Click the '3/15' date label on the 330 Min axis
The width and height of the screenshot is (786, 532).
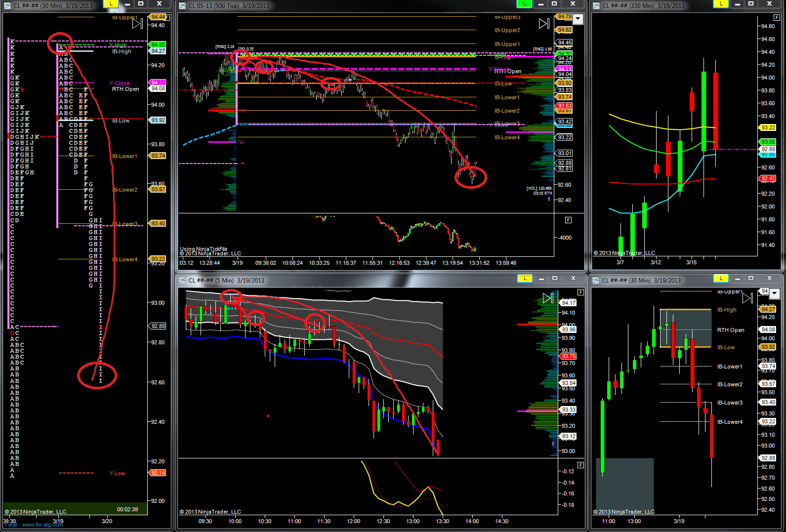coord(691,262)
